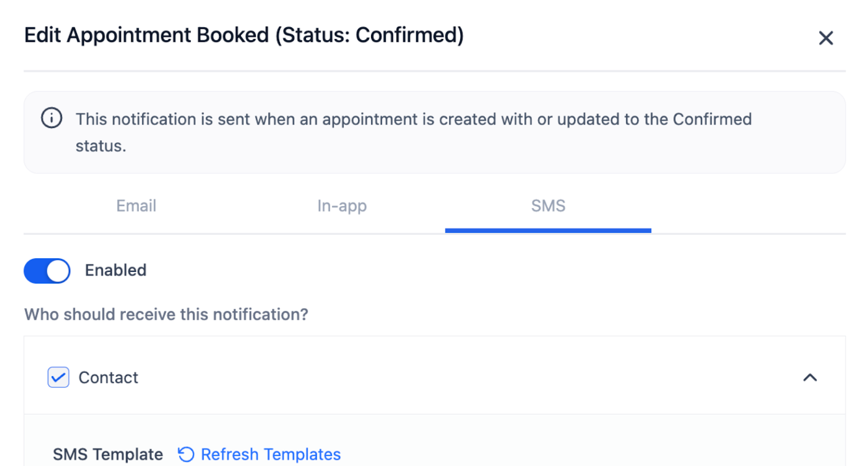Click '(Status: Confirmed)' in the title
868x466 pixels.
click(369, 35)
